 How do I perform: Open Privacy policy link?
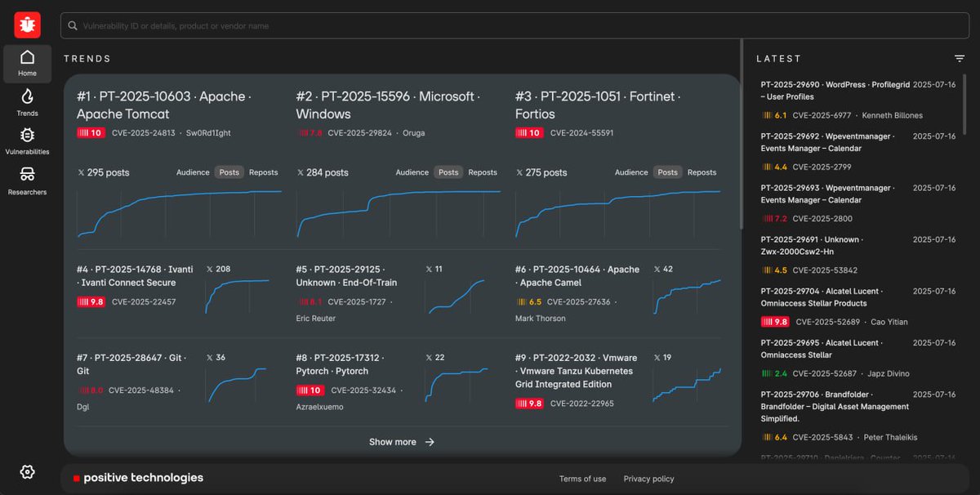tap(648, 479)
